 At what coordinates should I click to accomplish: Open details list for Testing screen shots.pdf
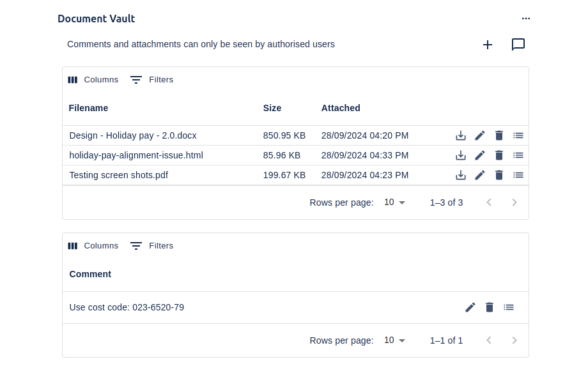(518, 175)
